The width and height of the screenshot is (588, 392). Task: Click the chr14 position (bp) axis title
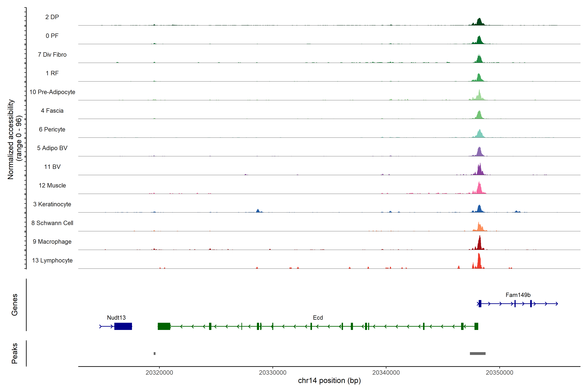(329, 381)
